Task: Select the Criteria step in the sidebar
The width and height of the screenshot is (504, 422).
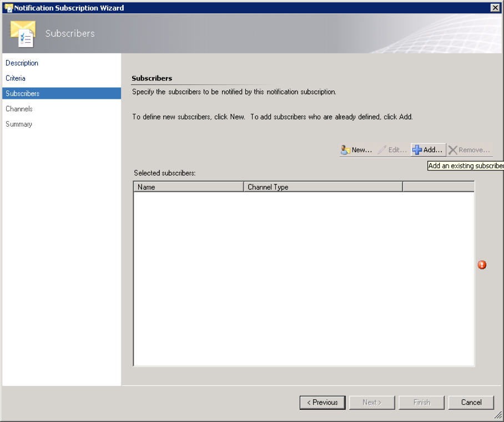Action: pos(16,78)
